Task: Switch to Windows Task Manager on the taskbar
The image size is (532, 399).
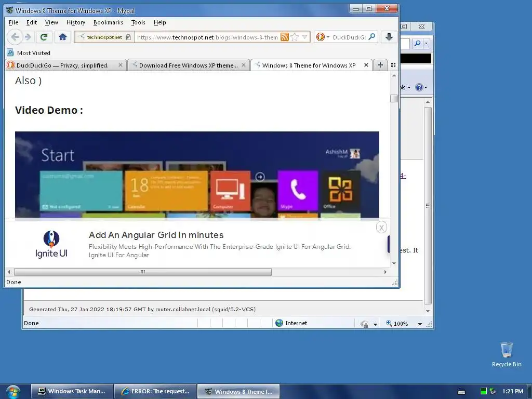Action: [72, 391]
